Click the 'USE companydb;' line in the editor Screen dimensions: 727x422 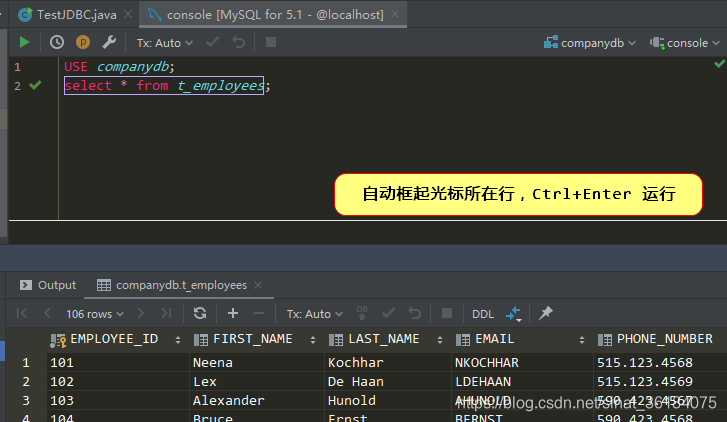click(x=119, y=67)
